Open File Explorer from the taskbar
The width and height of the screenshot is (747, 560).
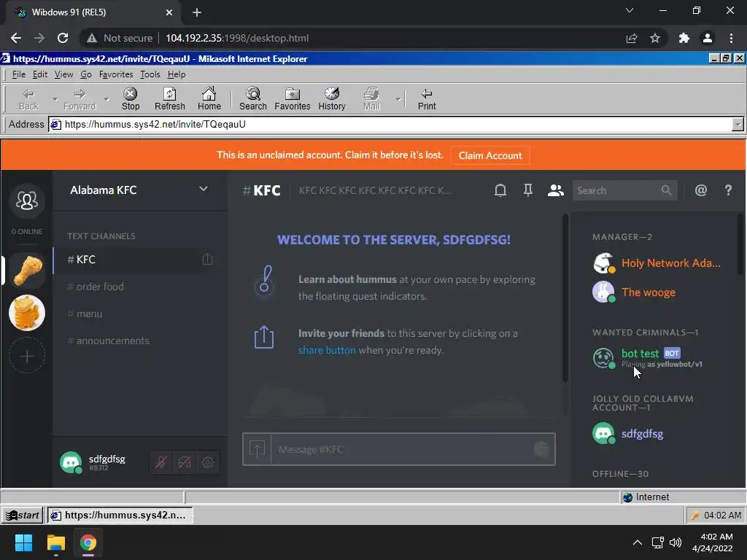[55, 542]
